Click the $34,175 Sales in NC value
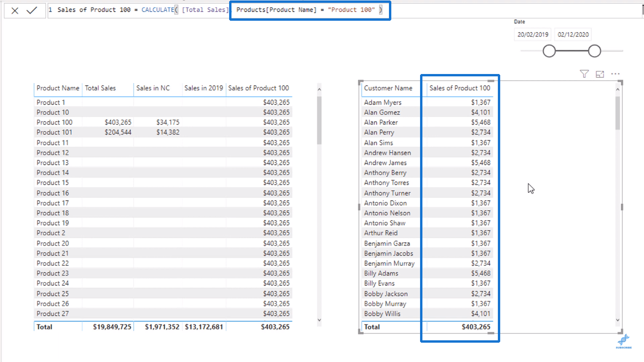 click(168, 123)
